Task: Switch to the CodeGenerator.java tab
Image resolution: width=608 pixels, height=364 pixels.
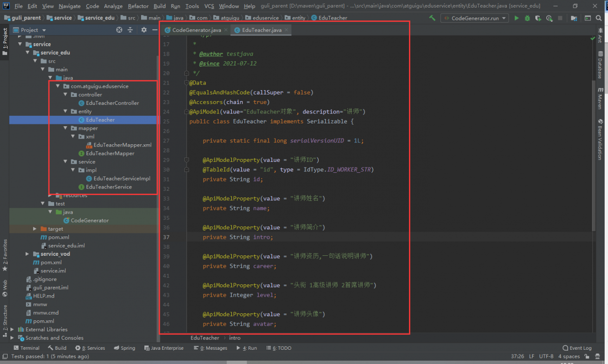Action: 196,30
